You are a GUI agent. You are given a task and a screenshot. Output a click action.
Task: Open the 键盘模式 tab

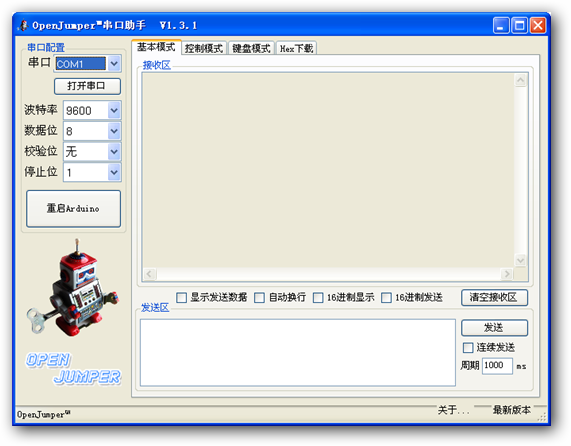[251, 48]
